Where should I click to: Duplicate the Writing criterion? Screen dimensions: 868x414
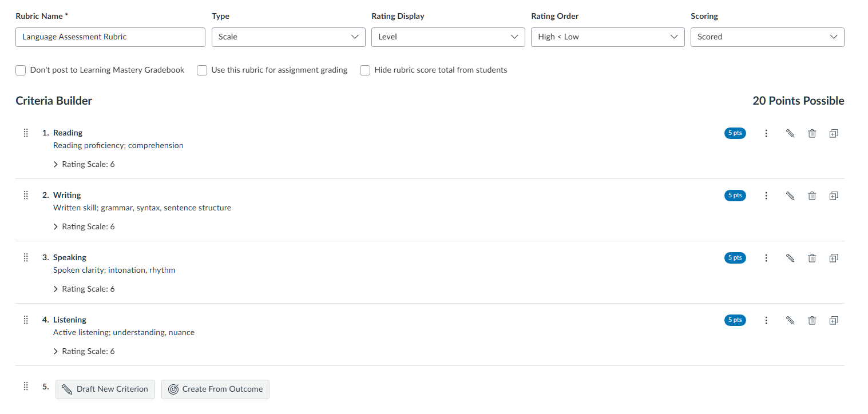pos(834,196)
